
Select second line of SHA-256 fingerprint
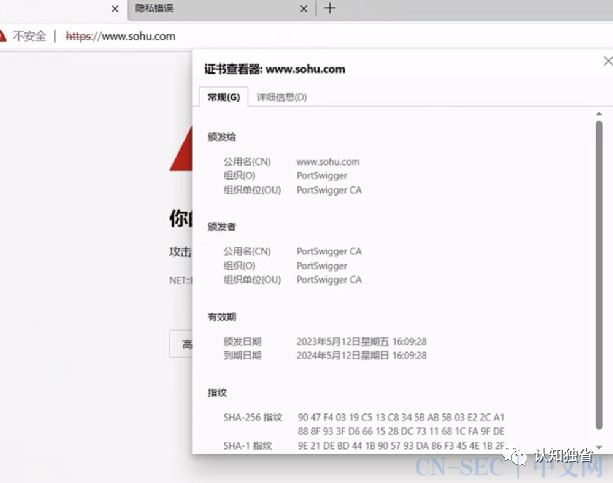[x=401, y=431]
